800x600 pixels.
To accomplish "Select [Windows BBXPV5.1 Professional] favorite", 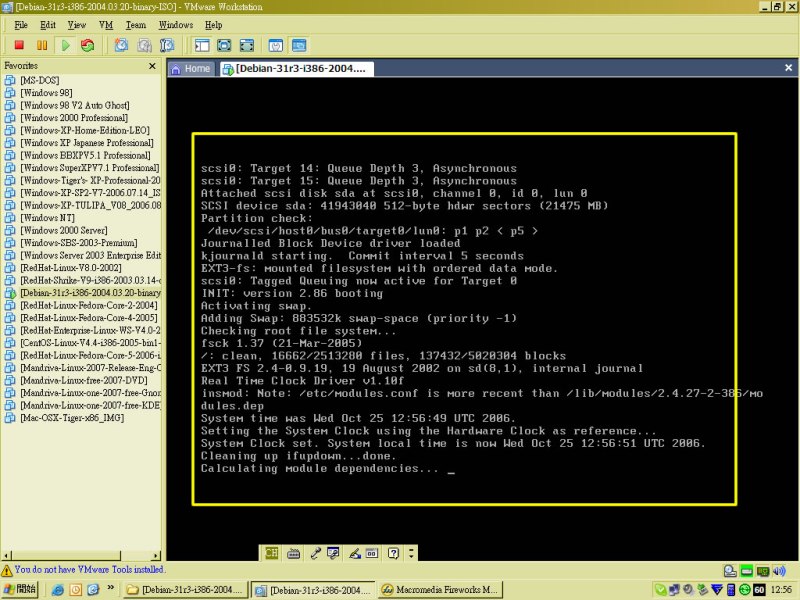I will pyautogui.click(x=85, y=155).
